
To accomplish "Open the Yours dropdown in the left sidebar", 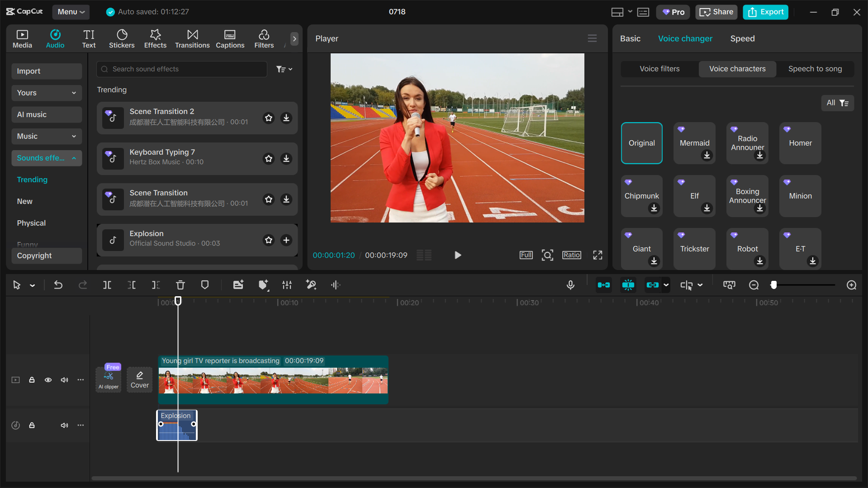I will tap(46, 93).
